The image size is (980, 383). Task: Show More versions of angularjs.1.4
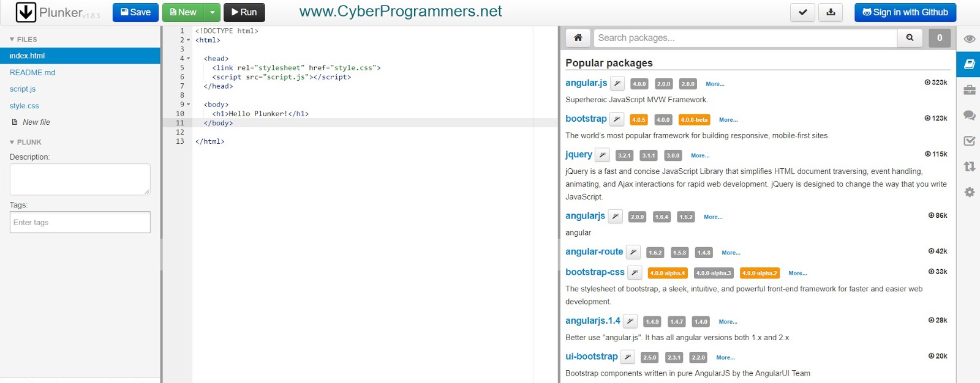[x=728, y=322]
